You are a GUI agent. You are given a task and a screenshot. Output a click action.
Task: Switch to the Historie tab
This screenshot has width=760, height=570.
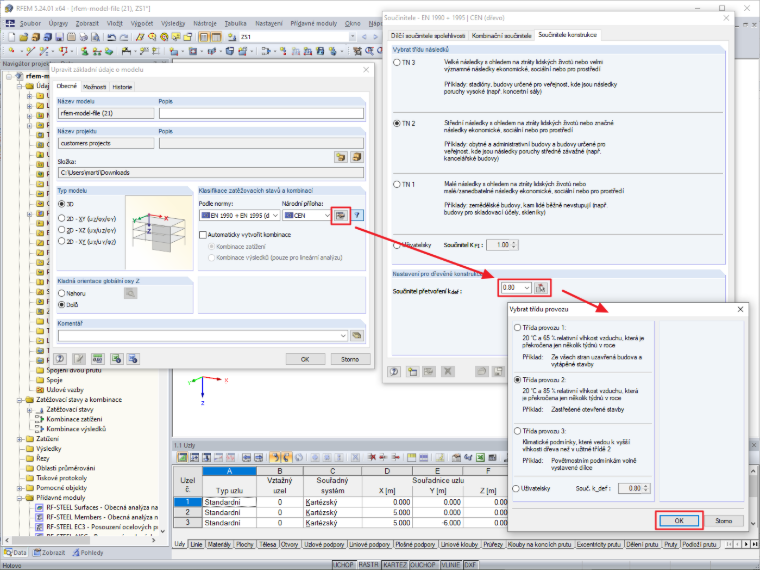[122, 87]
